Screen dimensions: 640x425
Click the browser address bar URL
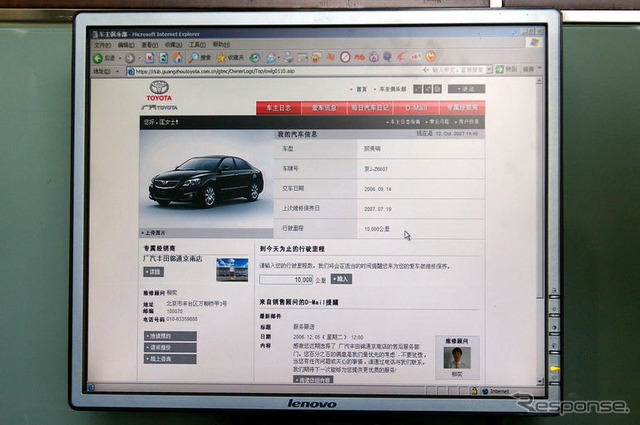pos(215,71)
